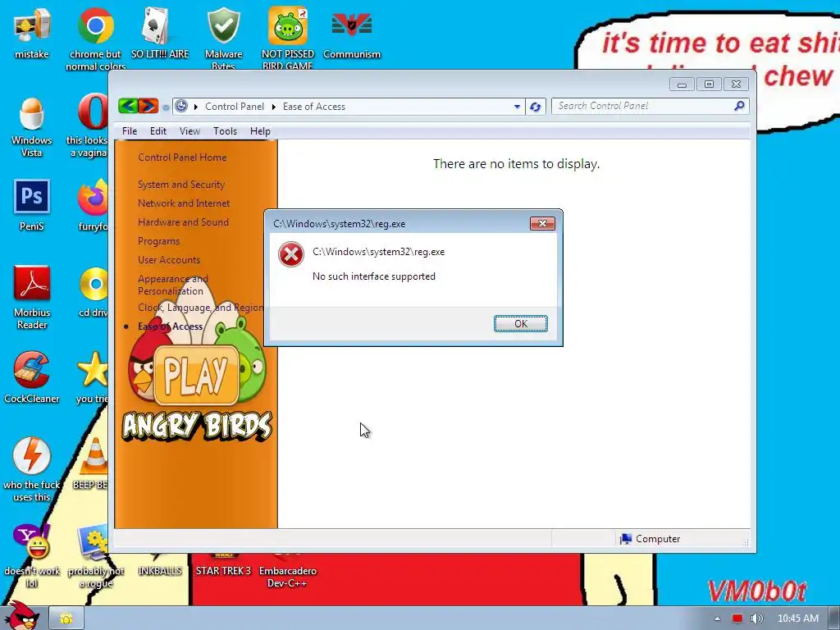Click the taskbar clock showing 10:45 AM
This screenshot has width=840, height=630.
coord(798,619)
